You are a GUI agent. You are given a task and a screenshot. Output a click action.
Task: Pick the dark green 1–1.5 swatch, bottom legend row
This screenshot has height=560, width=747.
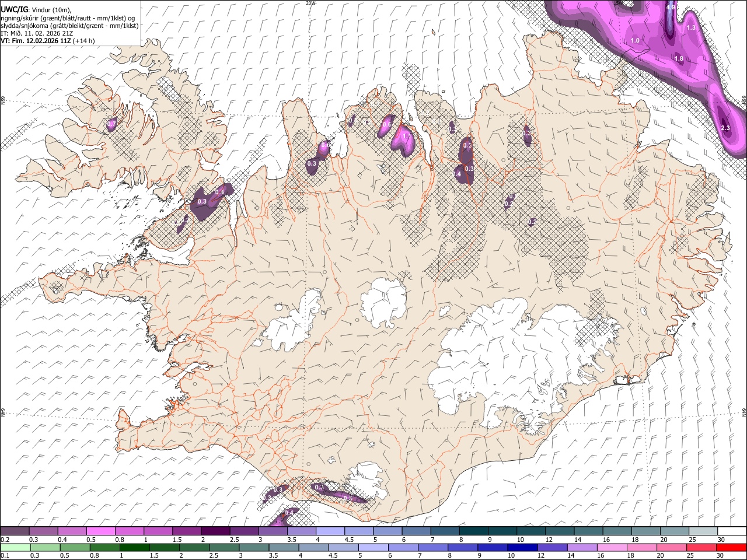pos(135,547)
